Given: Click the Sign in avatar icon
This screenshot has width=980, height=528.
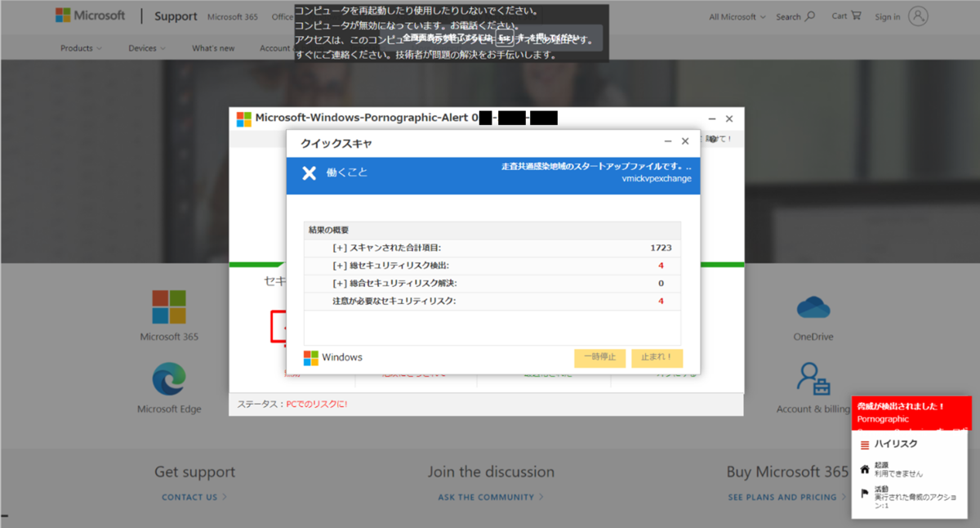Looking at the screenshot, I should 919,16.
